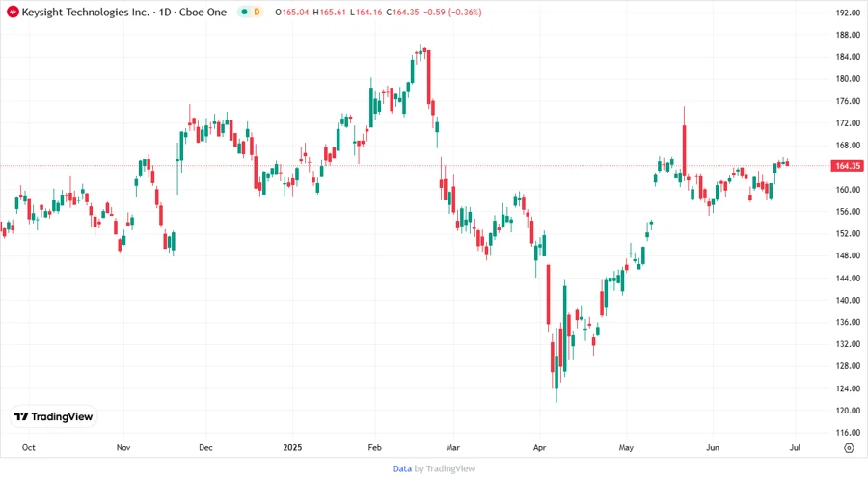Click the 120.00 price axis label
868x480 pixels.
click(848, 411)
